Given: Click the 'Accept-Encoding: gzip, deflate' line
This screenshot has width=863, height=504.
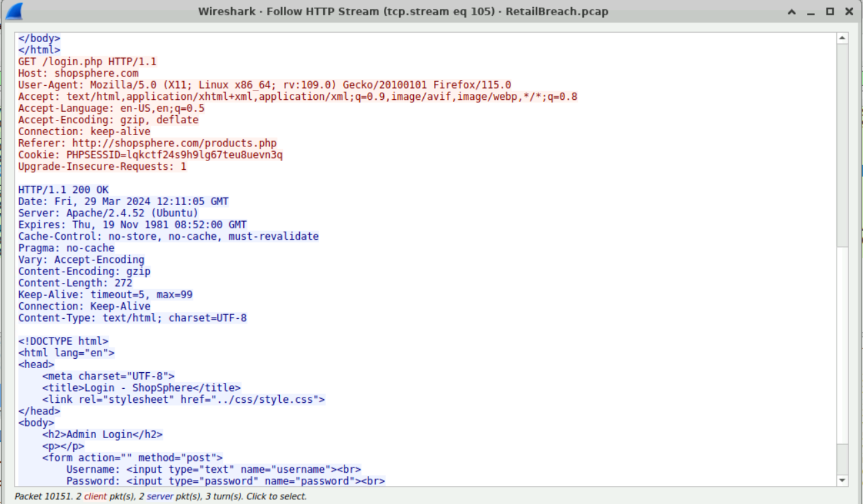Looking at the screenshot, I should click(x=108, y=120).
